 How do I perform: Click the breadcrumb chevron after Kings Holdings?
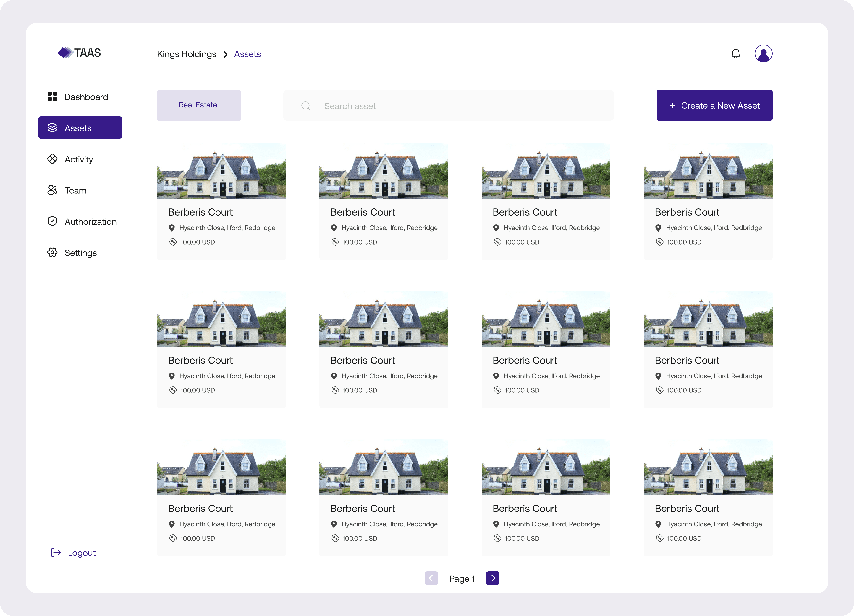pyautogui.click(x=225, y=55)
